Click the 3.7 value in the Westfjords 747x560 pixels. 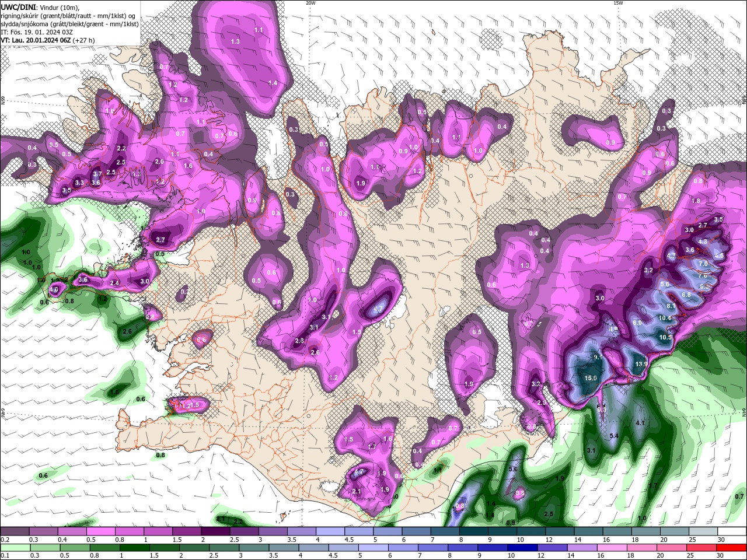(97, 174)
